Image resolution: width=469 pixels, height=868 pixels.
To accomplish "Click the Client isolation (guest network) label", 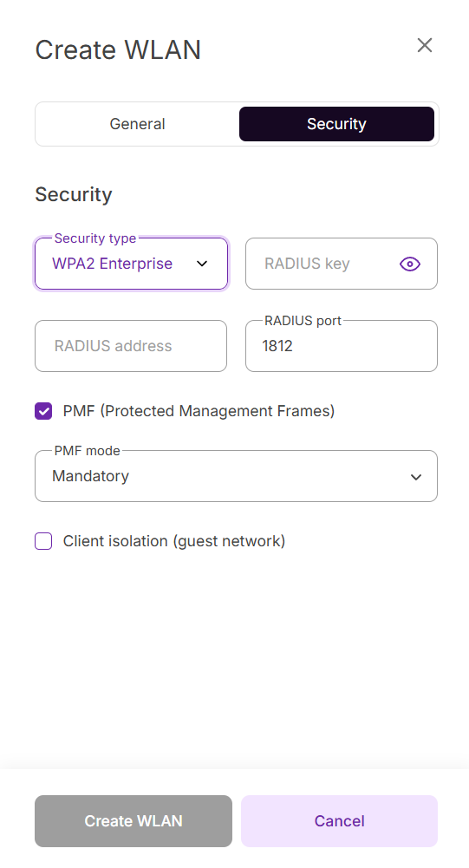I will pyautogui.click(x=174, y=541).
